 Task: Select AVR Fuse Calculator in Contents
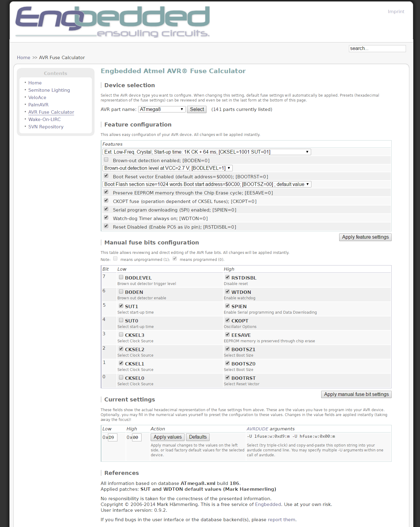[x=51, y=112]
